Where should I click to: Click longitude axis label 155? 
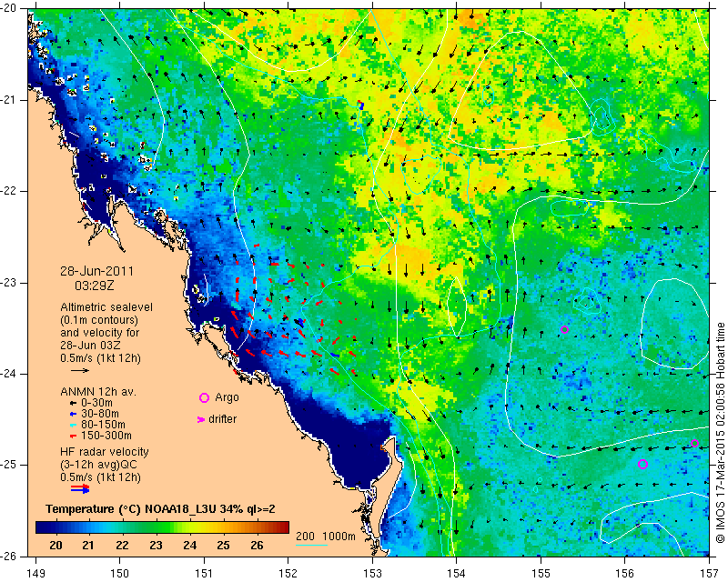pyautogui.click(x=541, y=574)
